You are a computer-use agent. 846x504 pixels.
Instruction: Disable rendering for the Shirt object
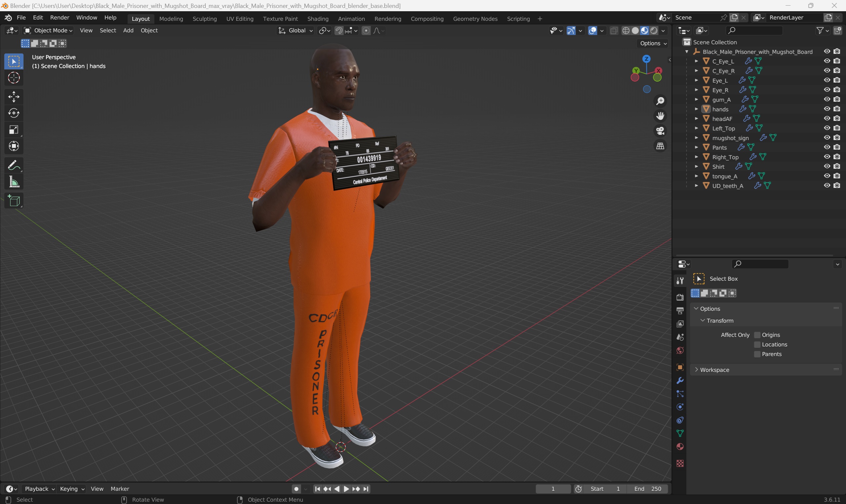[837, 166]
